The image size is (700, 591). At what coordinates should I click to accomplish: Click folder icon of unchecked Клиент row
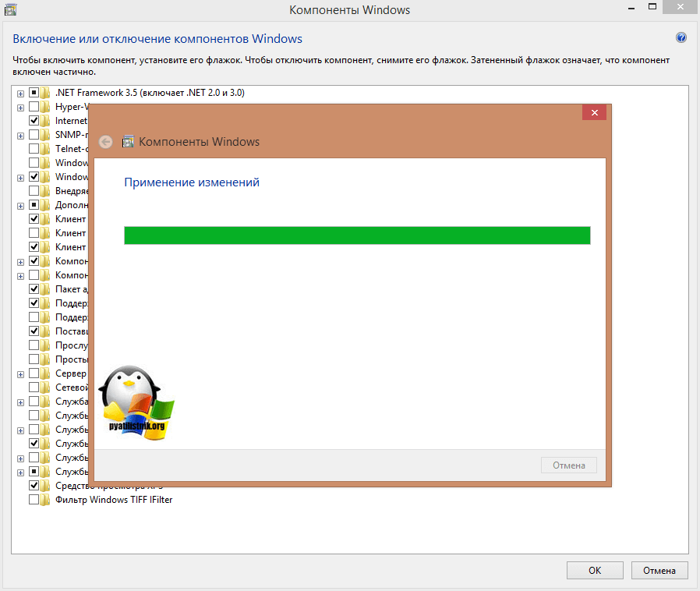coord(44,233)
